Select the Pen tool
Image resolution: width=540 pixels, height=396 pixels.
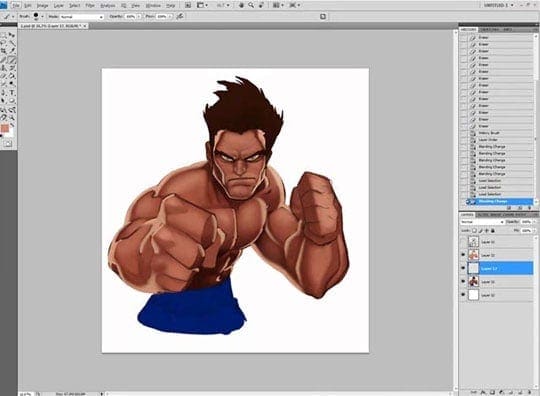point(3,92)
